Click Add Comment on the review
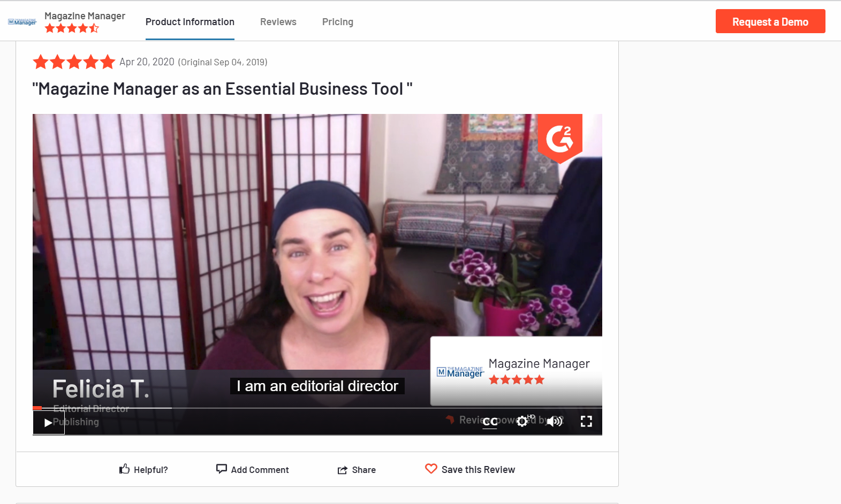Viewport: 841px width, 504px height. [253, 469]
